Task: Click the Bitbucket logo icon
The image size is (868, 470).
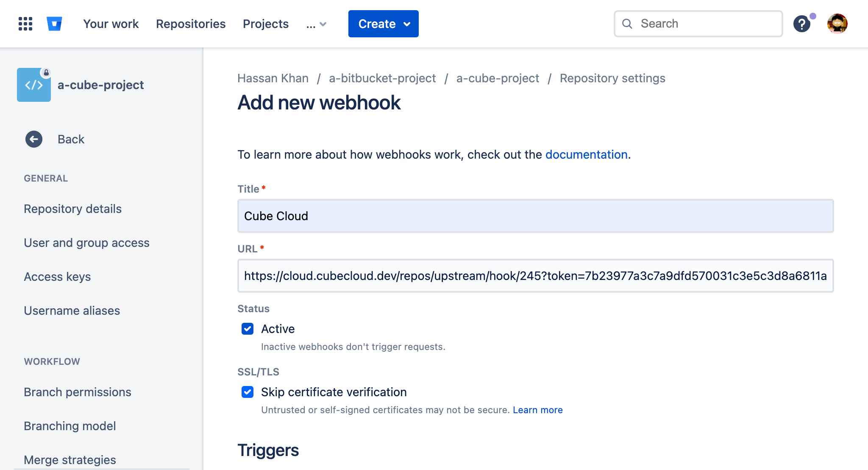Action: pyautogui.click(x=54, y=24)
